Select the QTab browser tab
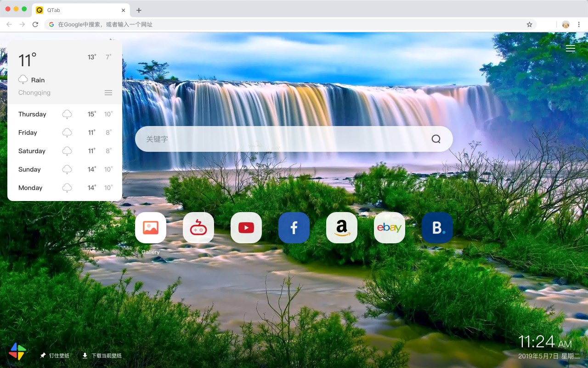The image size is (588, 368). pos(81,10)
